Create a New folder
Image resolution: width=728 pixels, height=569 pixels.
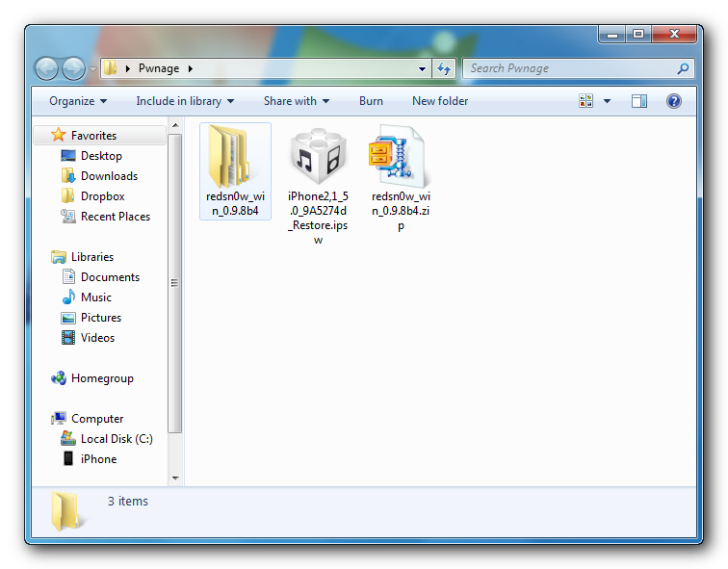(x=440, y=101)
